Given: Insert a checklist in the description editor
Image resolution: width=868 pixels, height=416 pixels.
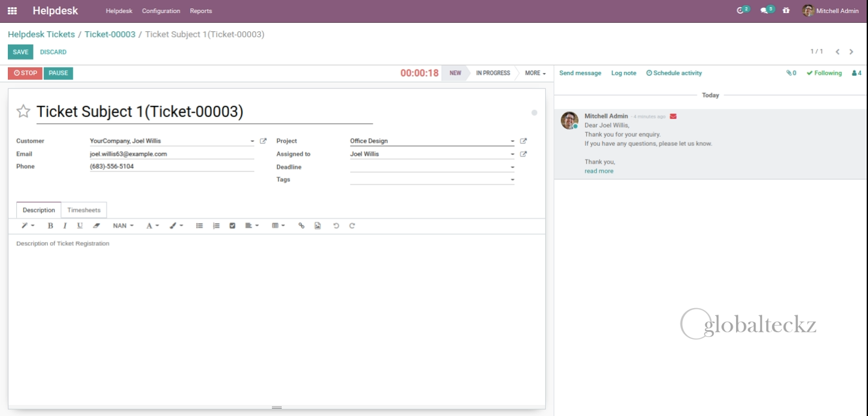Looking at the screenshot, I should [232, 226].
